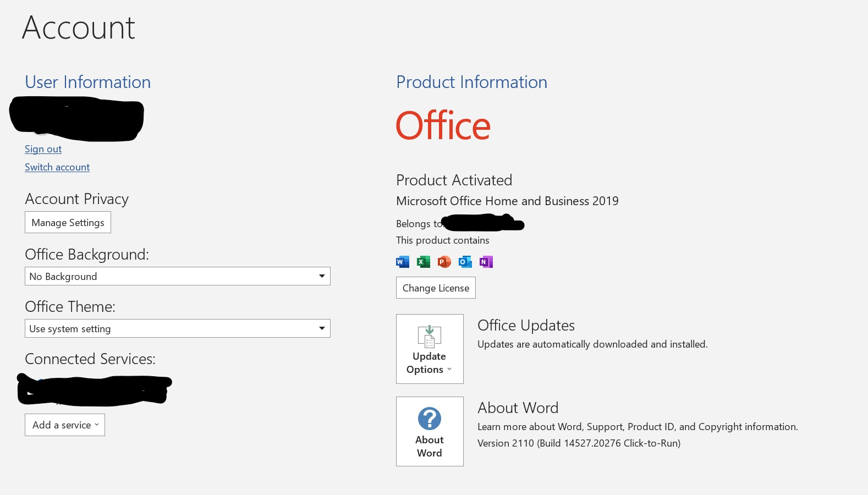
Task: Click the About Word question mark icon
Action: pyautogui.click(x=430, y=419)
